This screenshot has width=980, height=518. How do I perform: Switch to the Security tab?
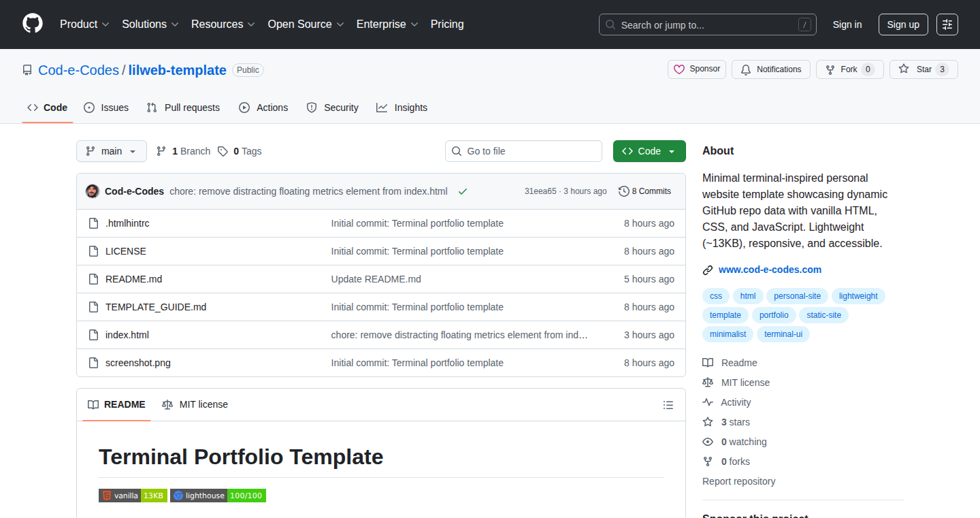tap(332, 108)
